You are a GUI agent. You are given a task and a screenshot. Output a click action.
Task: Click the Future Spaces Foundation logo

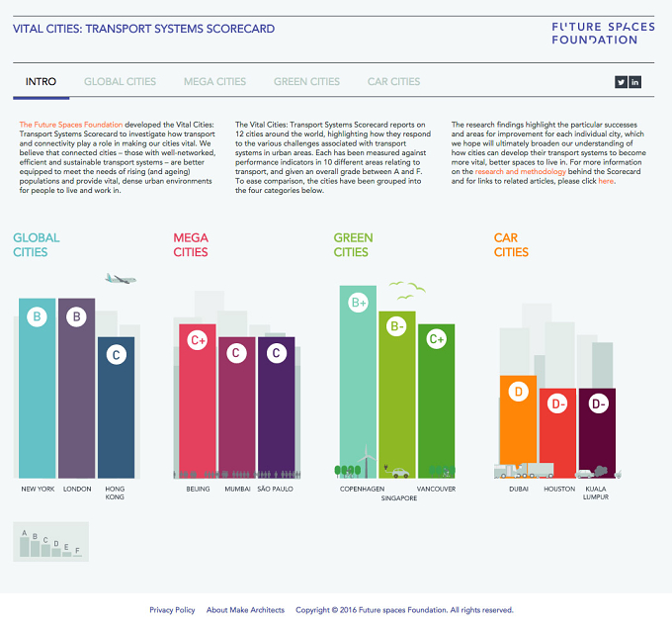tap(603, 33)
